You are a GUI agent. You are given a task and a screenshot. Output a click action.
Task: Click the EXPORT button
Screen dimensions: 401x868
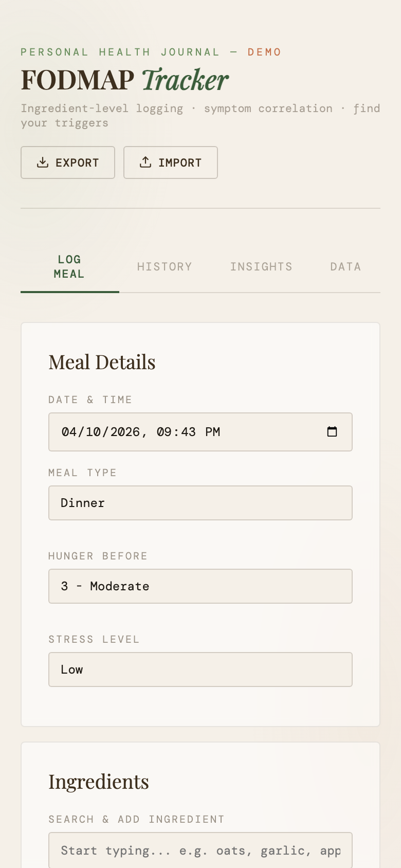coord(67,162)
